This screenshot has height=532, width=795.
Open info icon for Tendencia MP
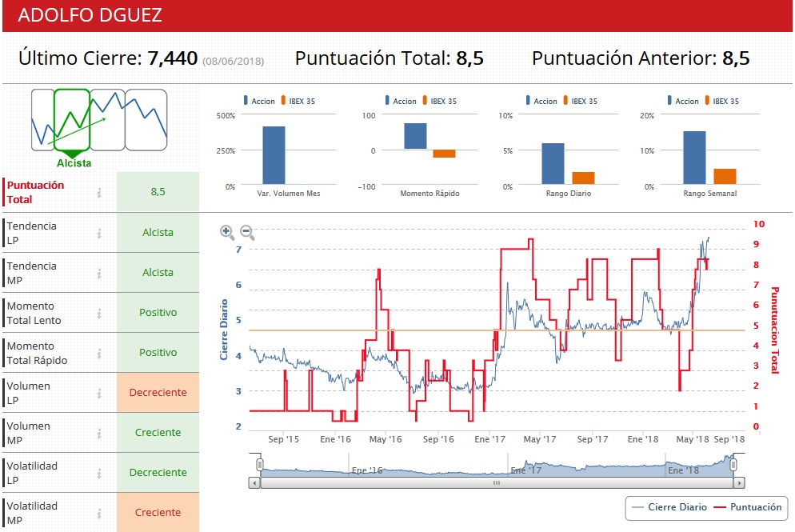(99, 274)
